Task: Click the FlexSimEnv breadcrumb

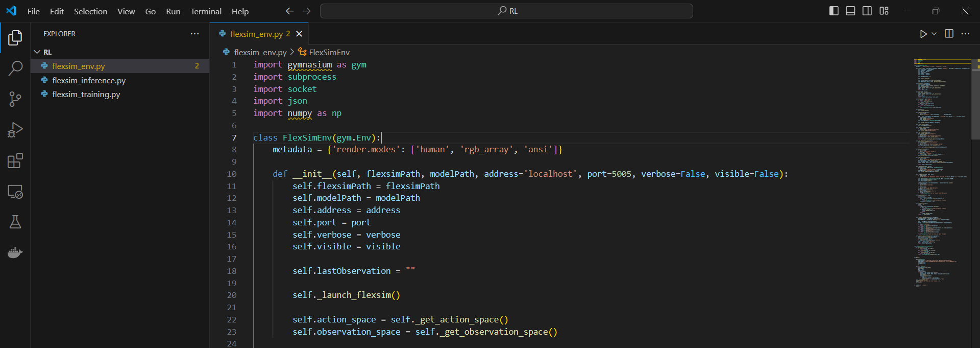Action: tap(329, 52)
